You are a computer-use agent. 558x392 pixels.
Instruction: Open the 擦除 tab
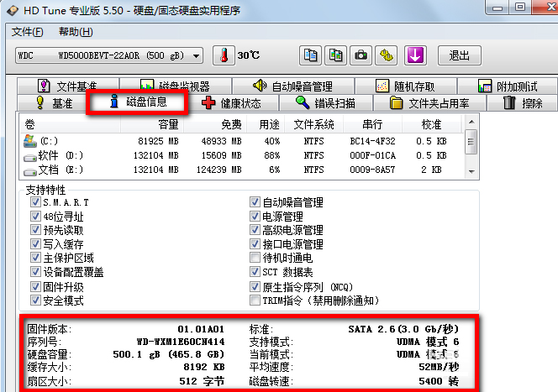click(523, 103)
